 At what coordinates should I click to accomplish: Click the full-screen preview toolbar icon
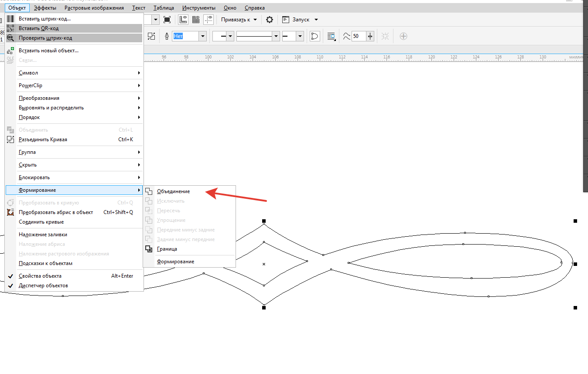(167, 20)
